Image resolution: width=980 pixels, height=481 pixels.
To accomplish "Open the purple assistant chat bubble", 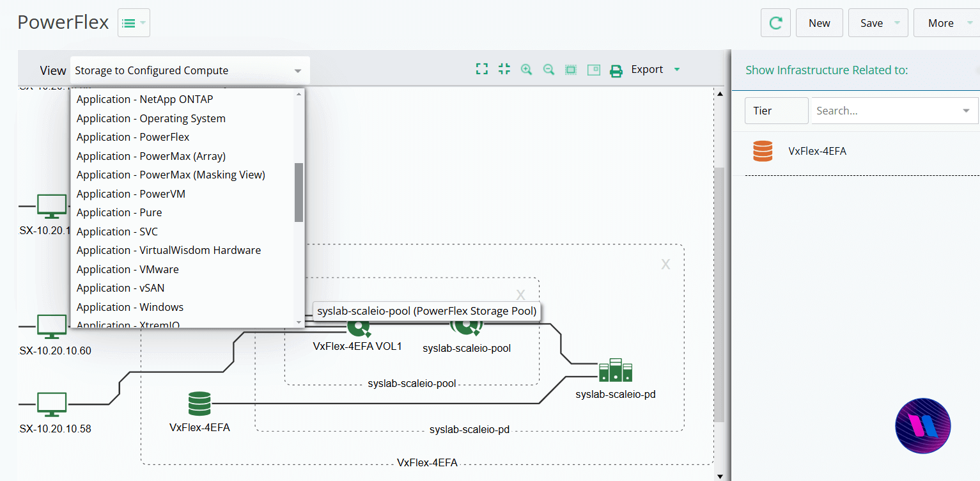I will pyautogui.click(x=923, y=425).
